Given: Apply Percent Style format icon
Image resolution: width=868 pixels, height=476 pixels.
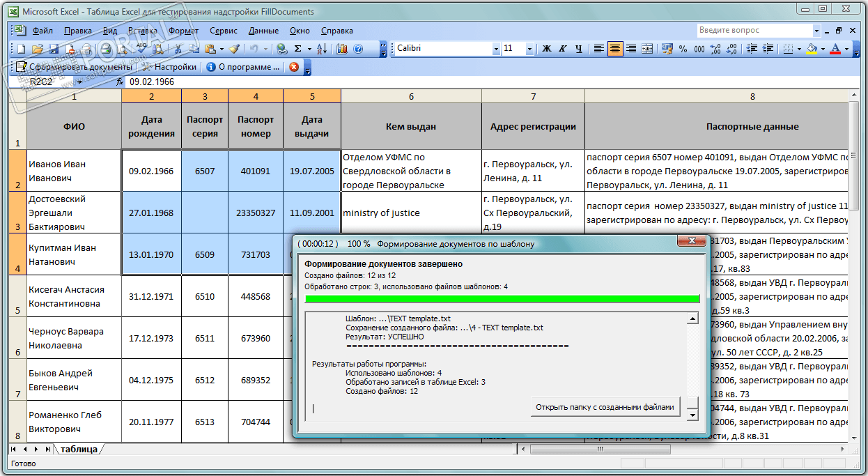Looking at the screenshot, I should [x=683, y=49].
